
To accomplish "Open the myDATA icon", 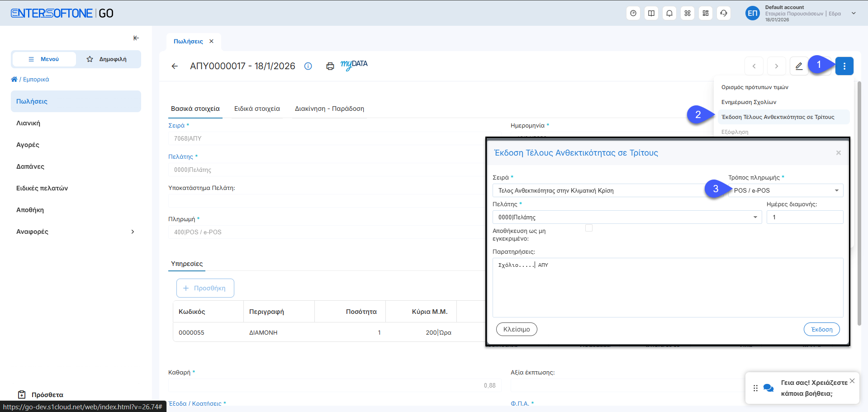I will click(354, 65).
